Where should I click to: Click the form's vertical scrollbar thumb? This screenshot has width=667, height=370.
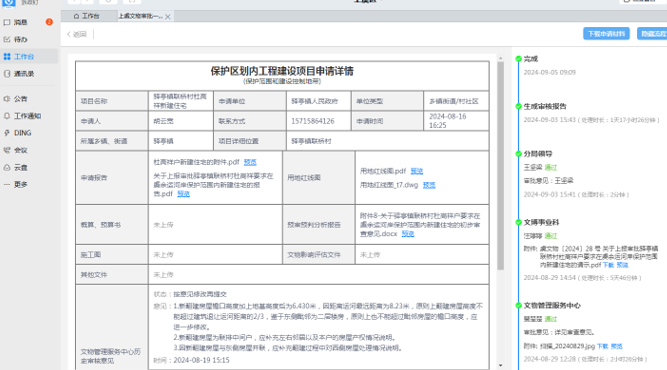[x=501, y=166]
